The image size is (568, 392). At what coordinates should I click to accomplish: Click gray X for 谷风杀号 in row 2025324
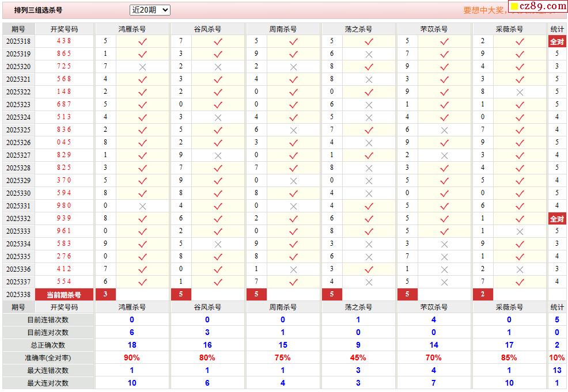pos(218,117)
